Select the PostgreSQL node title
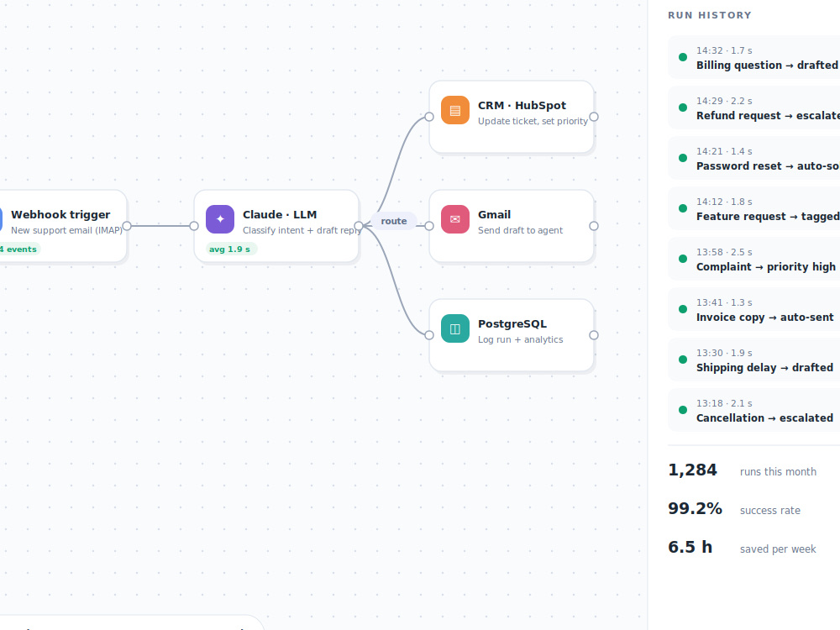 pos(512,324)
